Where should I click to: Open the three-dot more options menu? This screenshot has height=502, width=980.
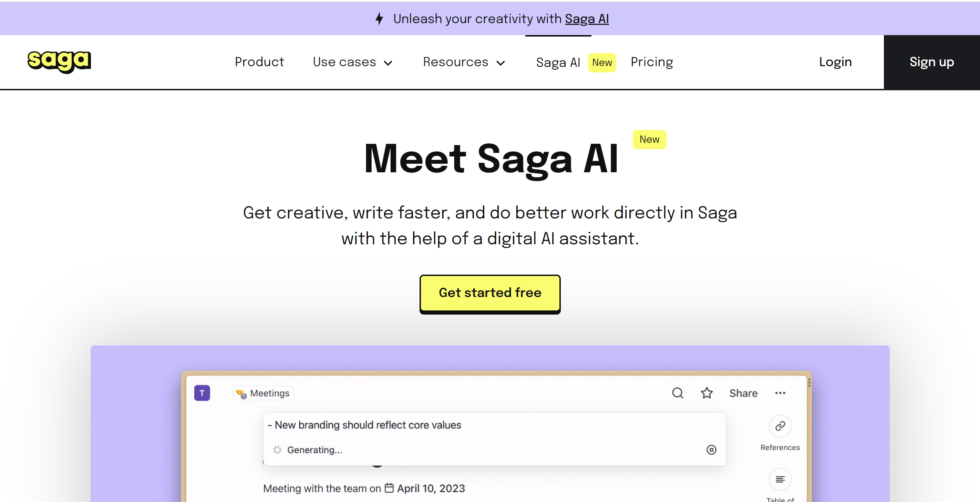tap(780, 393)
